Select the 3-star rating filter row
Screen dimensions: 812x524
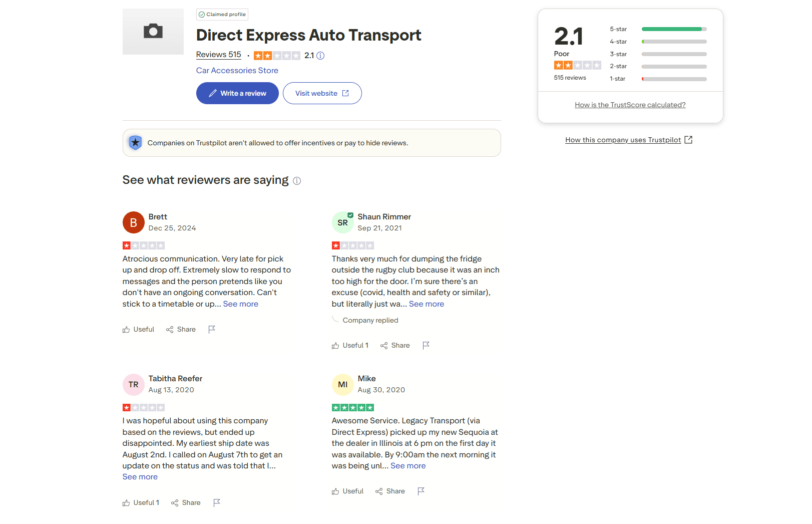[658, 54]
